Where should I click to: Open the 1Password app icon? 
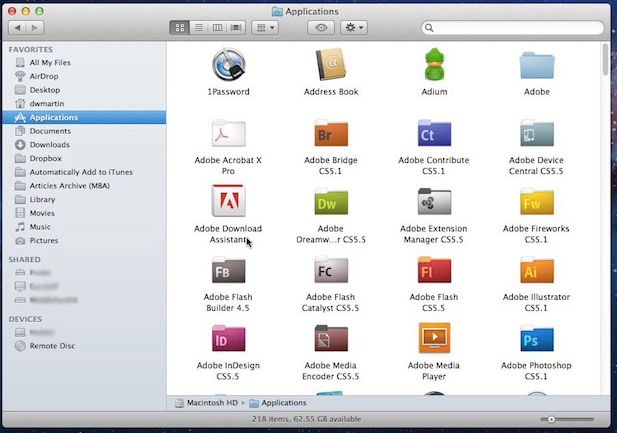coord(229,64)
